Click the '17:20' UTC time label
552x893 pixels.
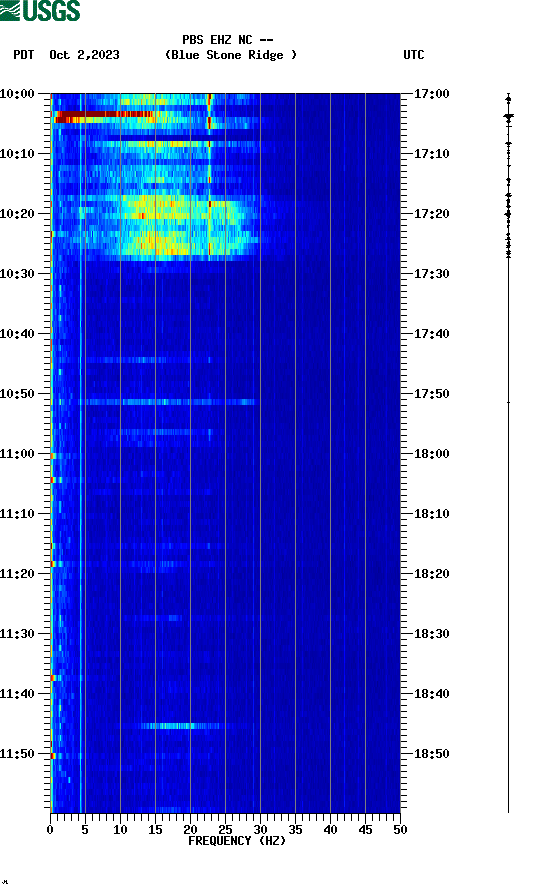click(x=431, y=214)
